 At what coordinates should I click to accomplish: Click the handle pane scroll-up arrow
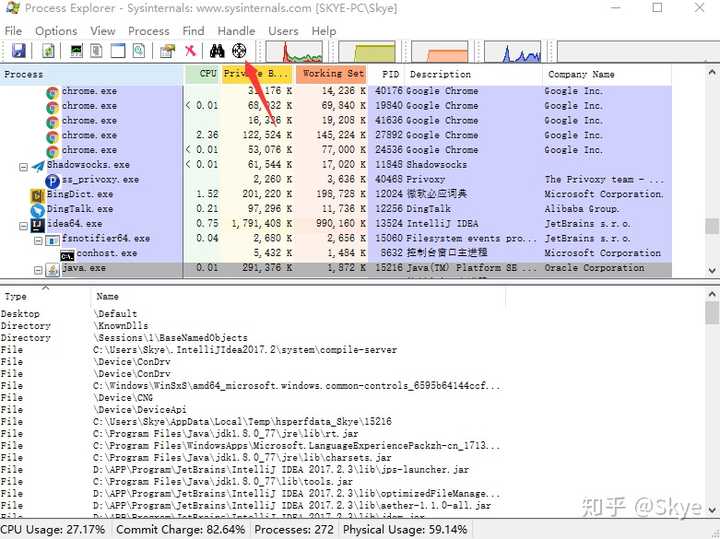712,294
